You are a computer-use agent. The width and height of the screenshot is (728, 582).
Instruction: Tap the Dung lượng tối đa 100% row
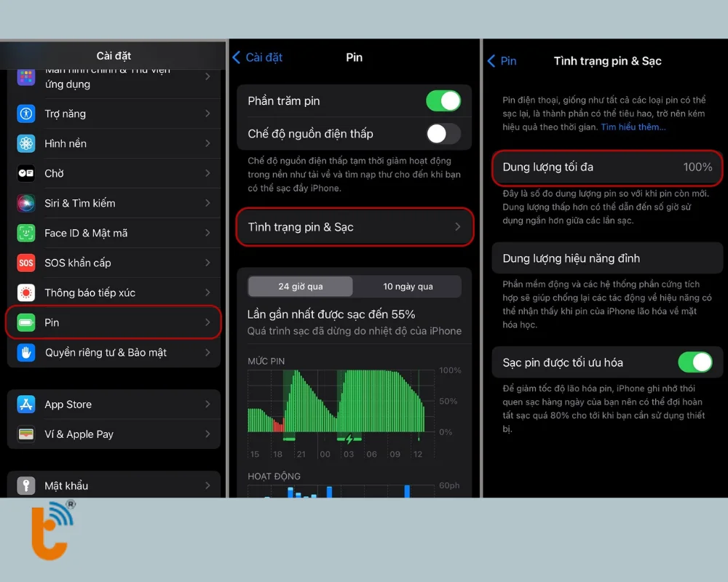coord(607,167)
